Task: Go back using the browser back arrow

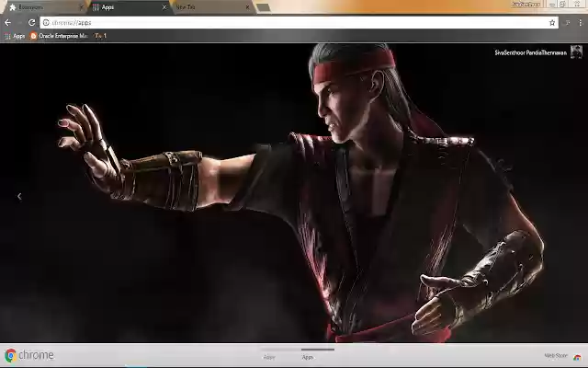Action: pyautogui.click(x=8, y=22)
